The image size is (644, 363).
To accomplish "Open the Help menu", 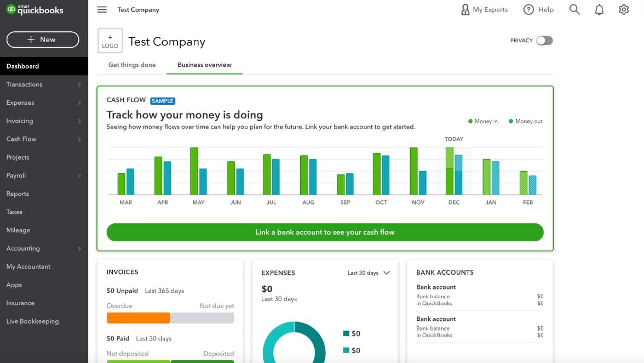I will point(538,9).
